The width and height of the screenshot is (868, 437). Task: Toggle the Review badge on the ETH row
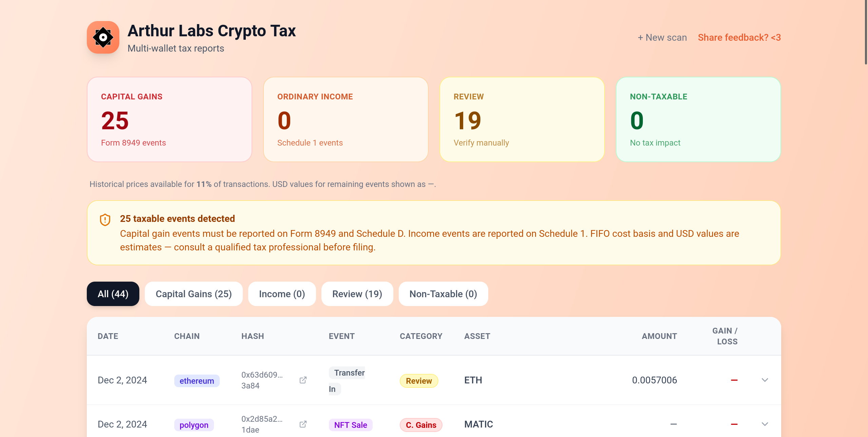click(x=419, y=381)
